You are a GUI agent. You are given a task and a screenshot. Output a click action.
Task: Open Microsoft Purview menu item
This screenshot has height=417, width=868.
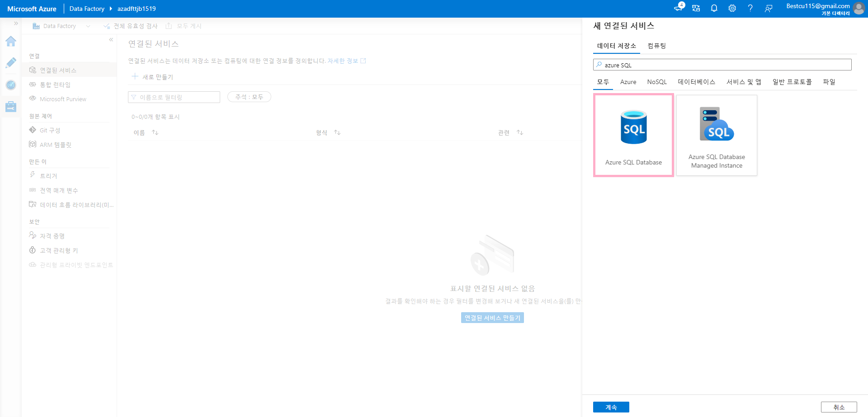point(69,99)
